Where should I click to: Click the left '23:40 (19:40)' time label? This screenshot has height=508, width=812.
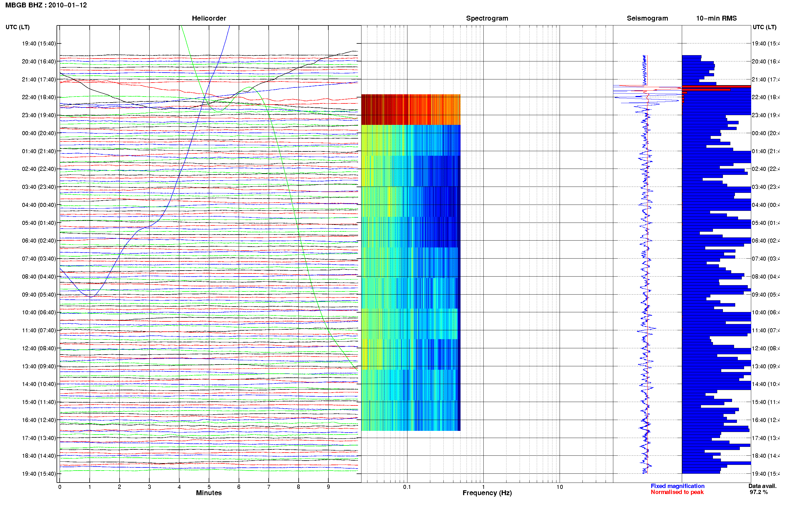point(39,115)
